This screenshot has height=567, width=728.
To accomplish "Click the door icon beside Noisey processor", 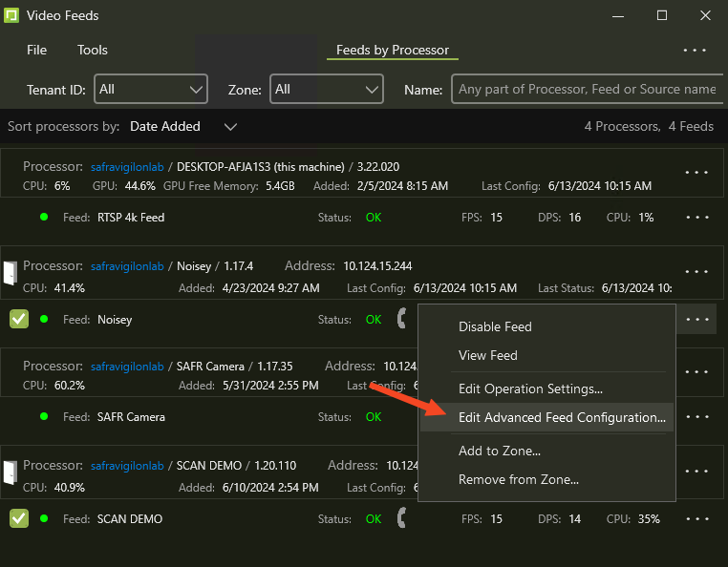I will (11, 273).
